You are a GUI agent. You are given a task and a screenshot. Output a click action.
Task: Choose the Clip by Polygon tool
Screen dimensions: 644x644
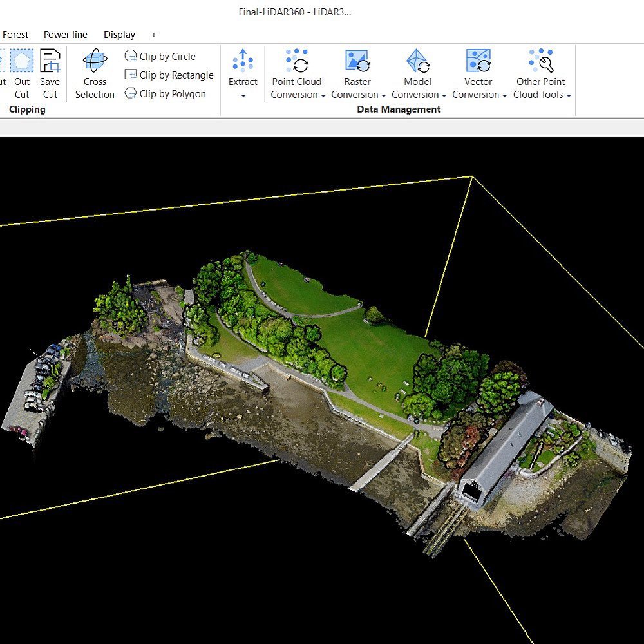tap(165, 93)
